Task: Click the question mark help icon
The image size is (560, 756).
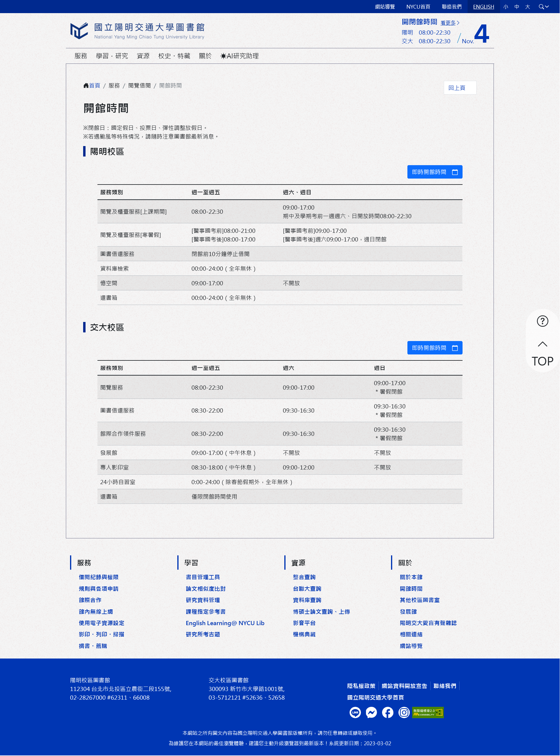Action: (x=542, y=321)
